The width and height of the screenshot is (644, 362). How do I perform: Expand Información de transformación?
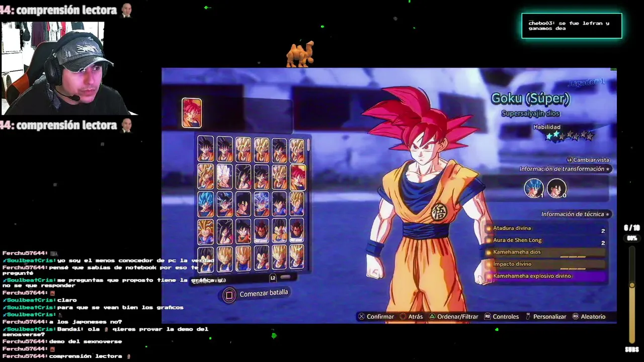[x=565, y=169]
